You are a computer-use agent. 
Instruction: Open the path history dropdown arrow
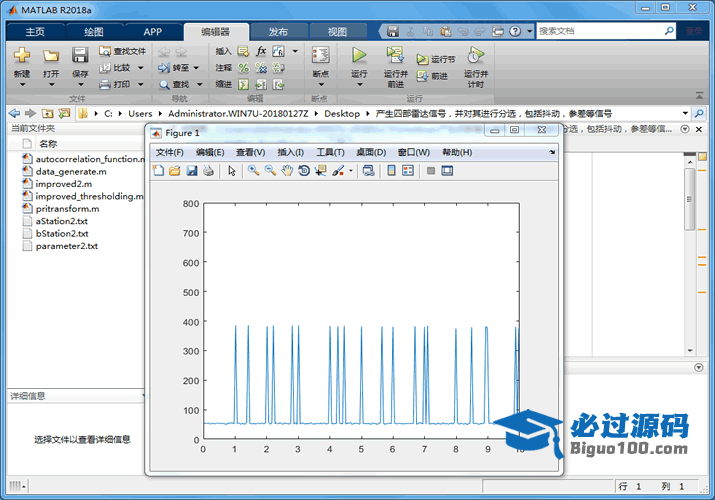click(x=685, y=113)
